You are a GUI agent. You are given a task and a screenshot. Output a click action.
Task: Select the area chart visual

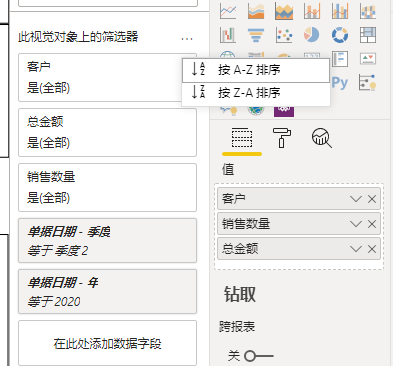(256, 11)
